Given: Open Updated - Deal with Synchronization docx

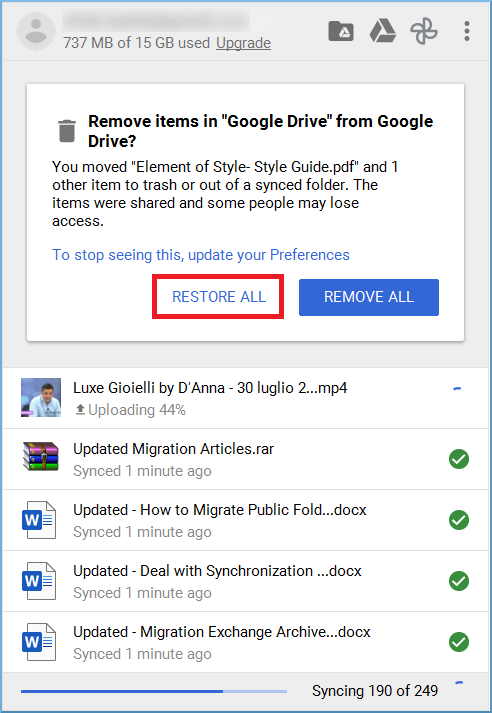Looking at the screenshot, I should tap(246, 581).
